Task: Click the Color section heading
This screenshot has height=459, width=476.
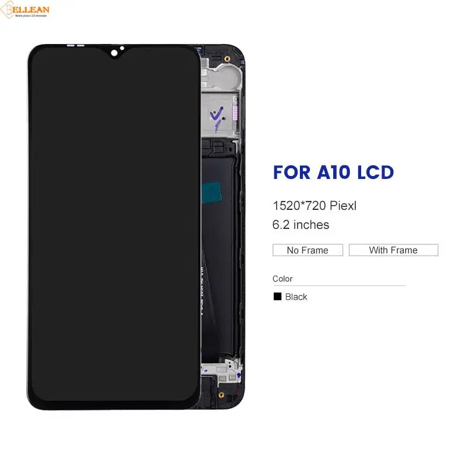Action: pos(282,279)
